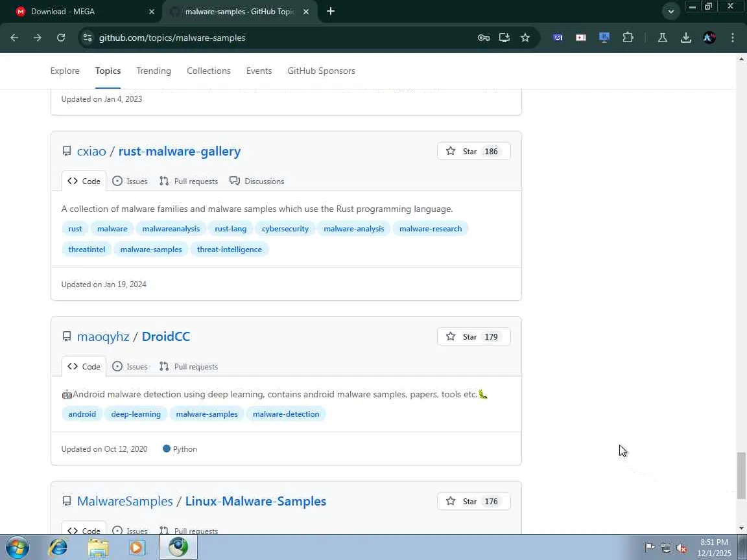The image size is (747, 560).
Task: Open the MalwareSamples owner link
Action: click(x=124, y=502)
